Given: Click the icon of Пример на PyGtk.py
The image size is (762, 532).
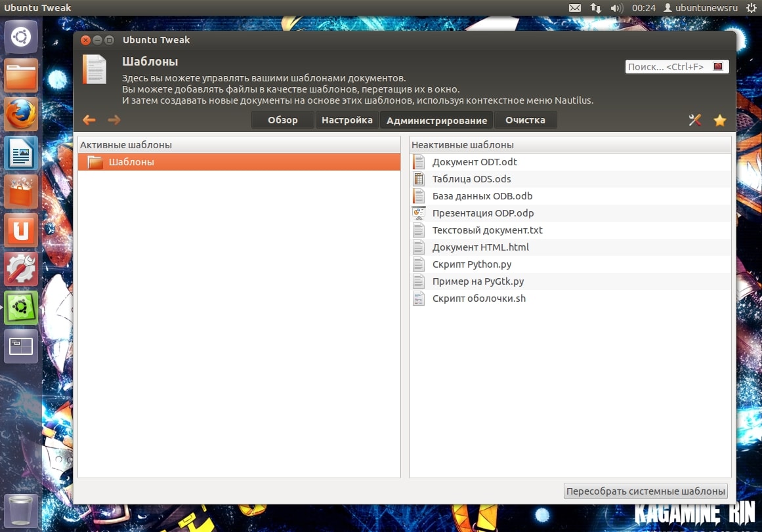Looking at the screenshot, I should point(419,281).
